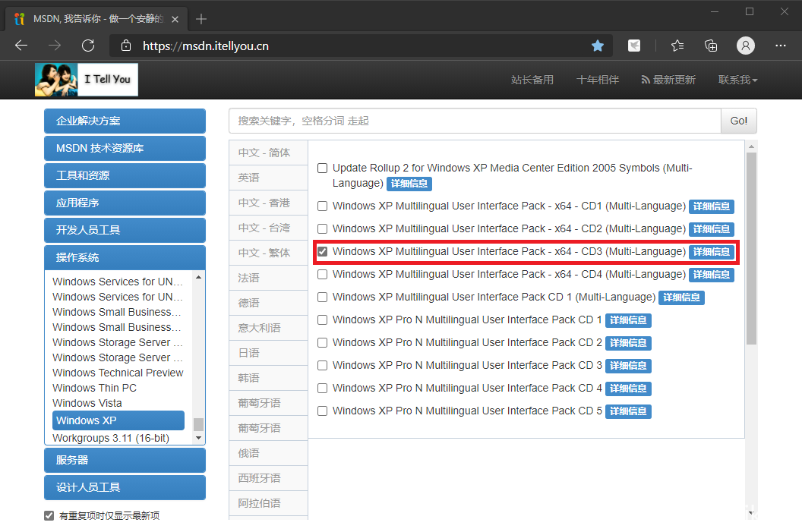The image size is (802, 532).
Task: Open 十年相伴 link
Action: coord(598,80)
